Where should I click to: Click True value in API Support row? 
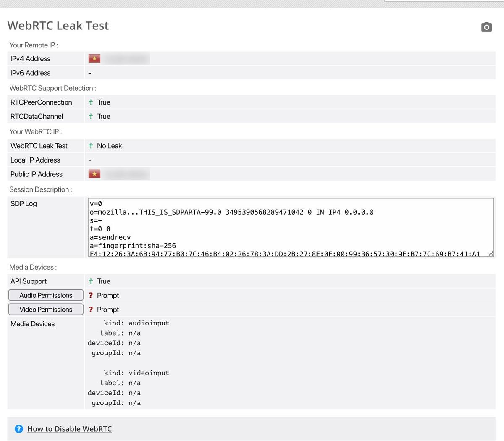pos(104,281)
